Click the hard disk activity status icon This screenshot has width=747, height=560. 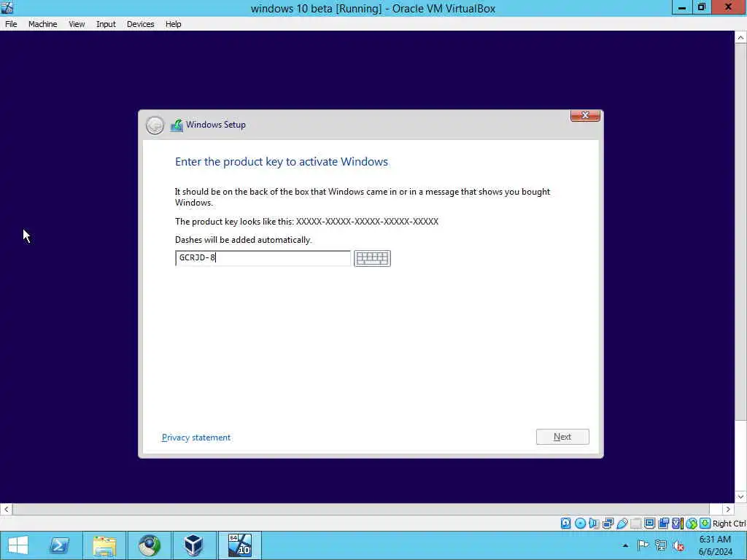[565, 524]
